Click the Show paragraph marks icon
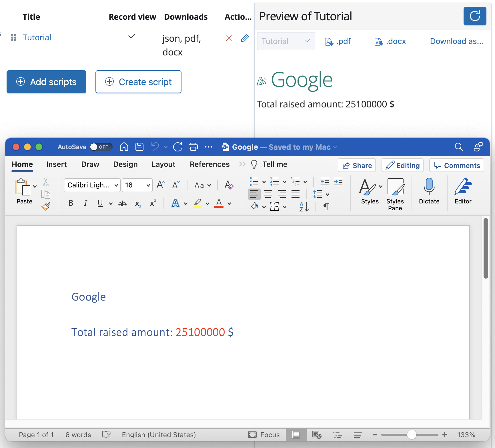Viewport: 495px width, 448px height. [x=326, y=206]
